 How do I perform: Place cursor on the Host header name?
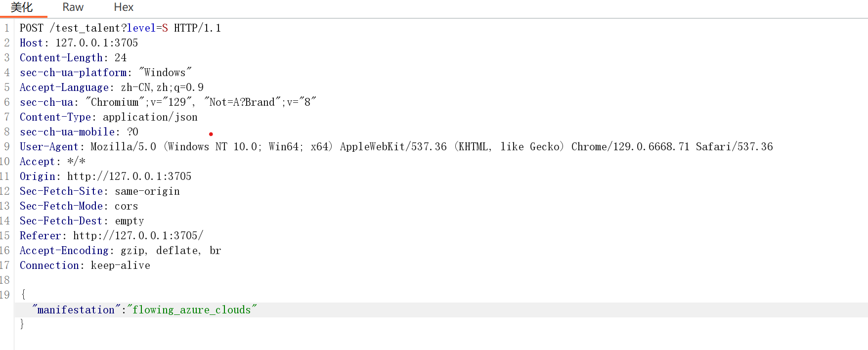point(31,43)
